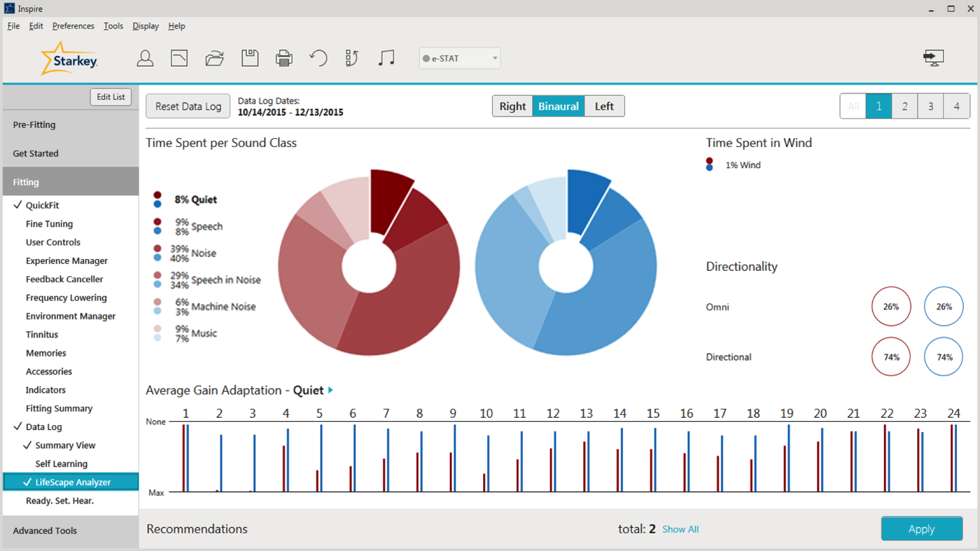Click the monitor display icon at top right
Image resolution: width=980 pixels, height=551 pixels.
pos(933,58)
